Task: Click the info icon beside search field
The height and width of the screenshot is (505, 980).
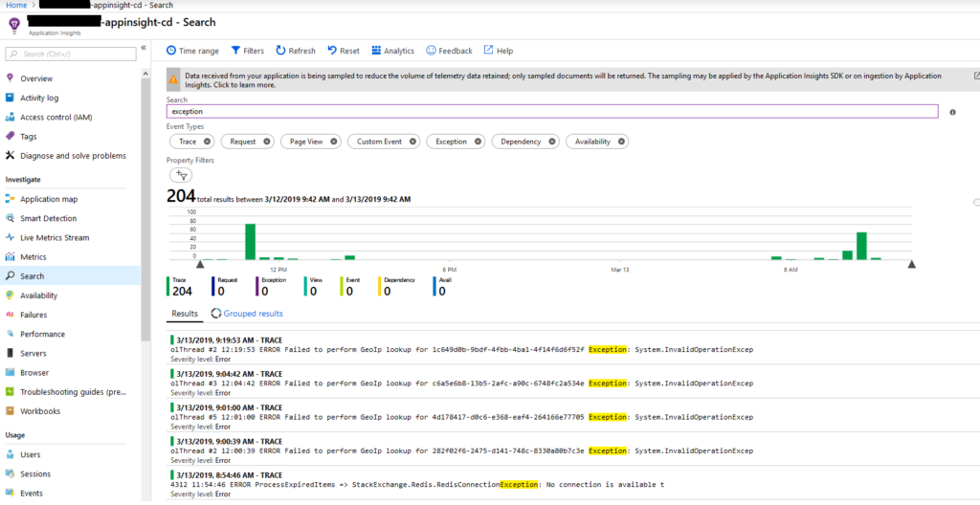Action: click(952, 113)
